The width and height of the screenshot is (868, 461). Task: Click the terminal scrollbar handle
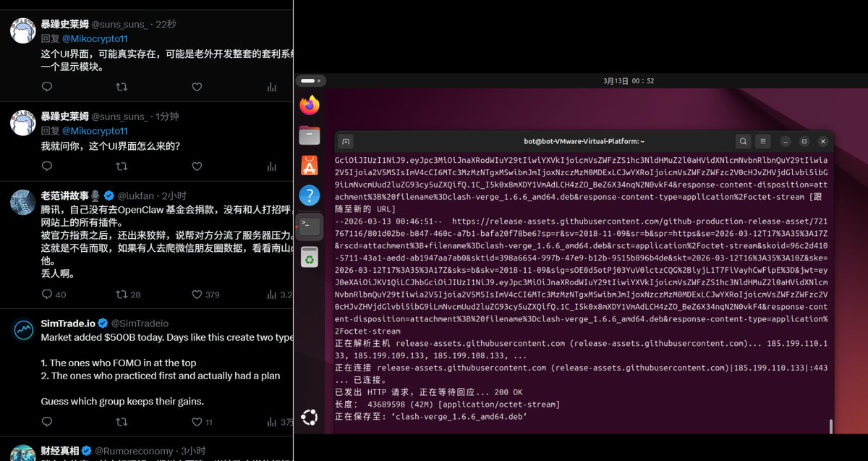(831, 426)
